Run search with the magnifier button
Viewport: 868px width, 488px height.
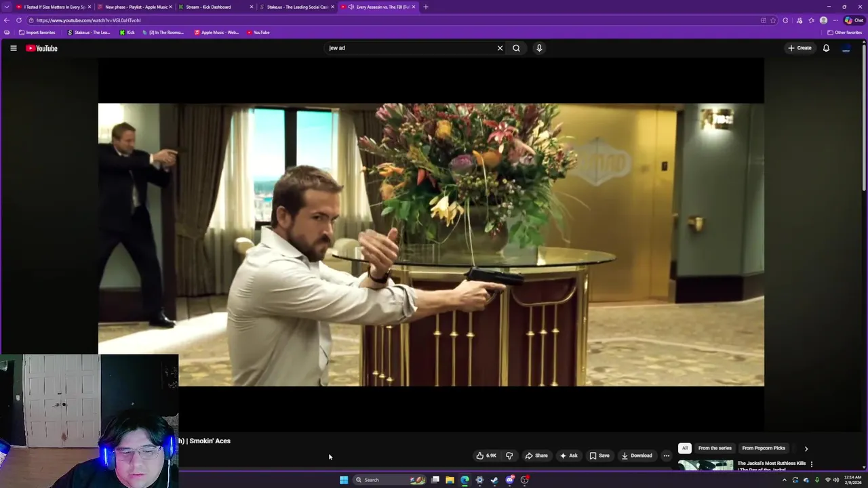pos(516,48)
